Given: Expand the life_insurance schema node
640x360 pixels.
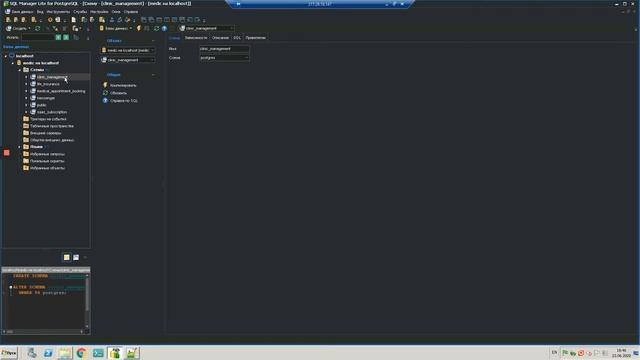Looking at the screenshot, I should tap(27, 84).
